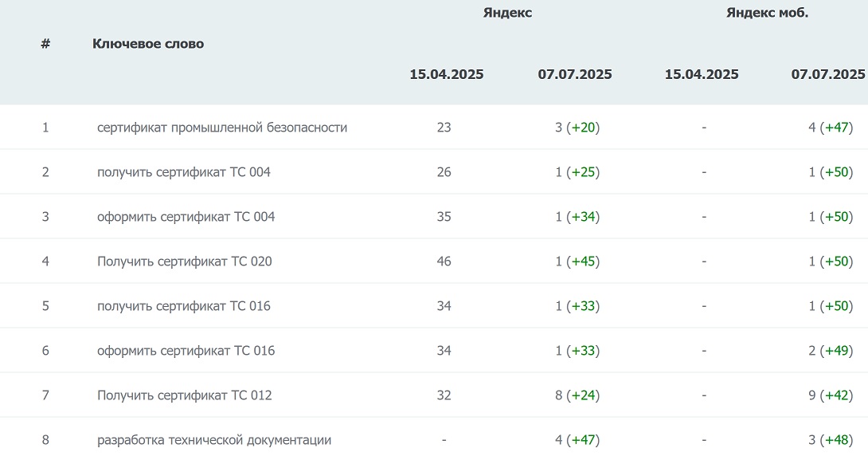The image size is (868, 456).
Task: Select the 'Яндекс' header group
Action: pos(507,13)
